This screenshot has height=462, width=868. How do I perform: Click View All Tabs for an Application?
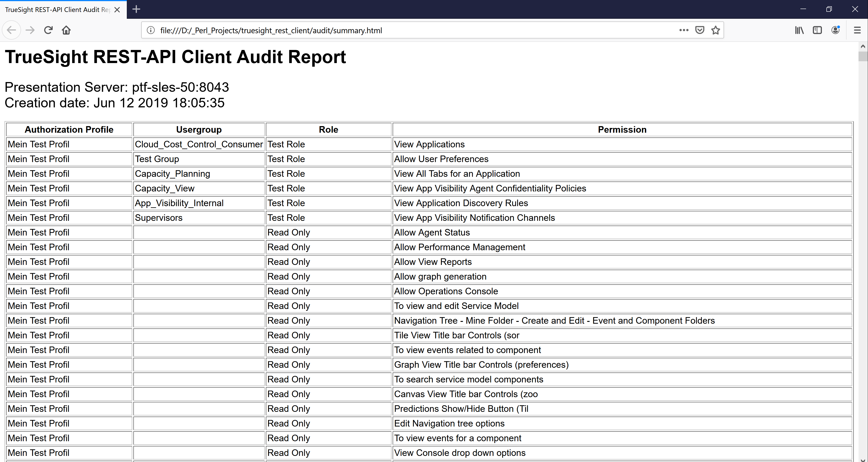tap(622, 174)
